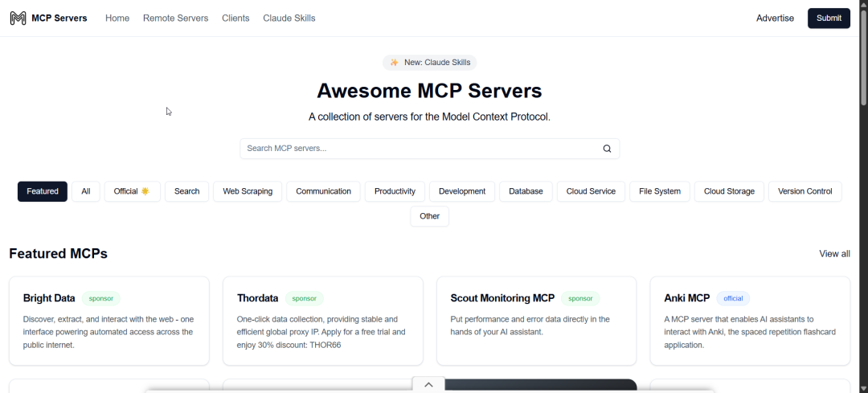Select the All category filter

(x=86, y=191)
